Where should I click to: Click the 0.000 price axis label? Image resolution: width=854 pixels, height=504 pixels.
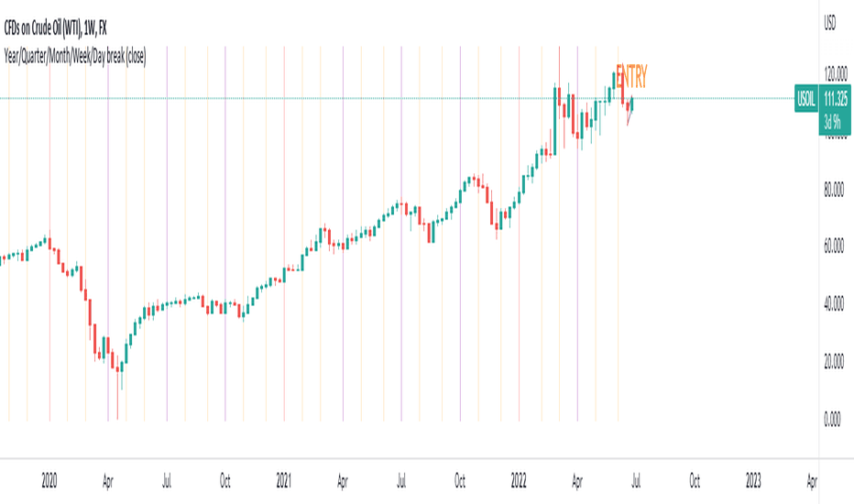[832, 419]
